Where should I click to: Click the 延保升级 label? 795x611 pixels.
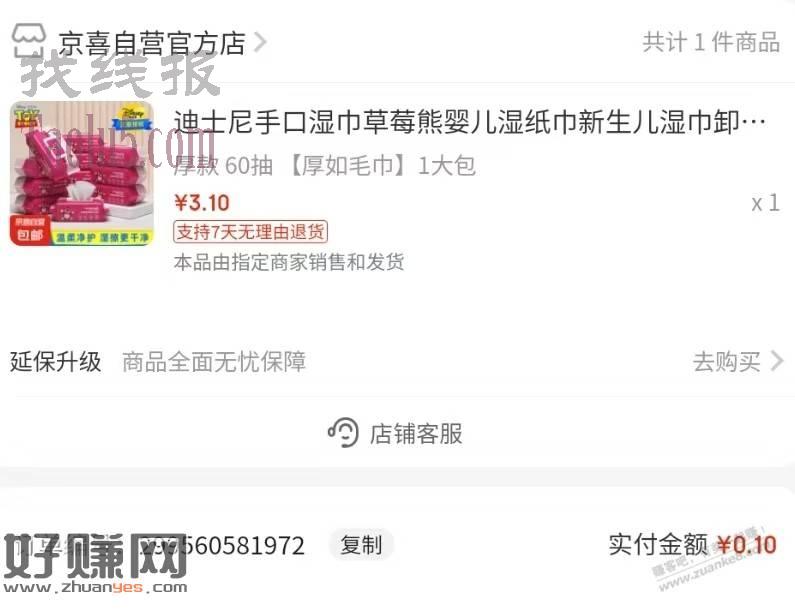56,362
